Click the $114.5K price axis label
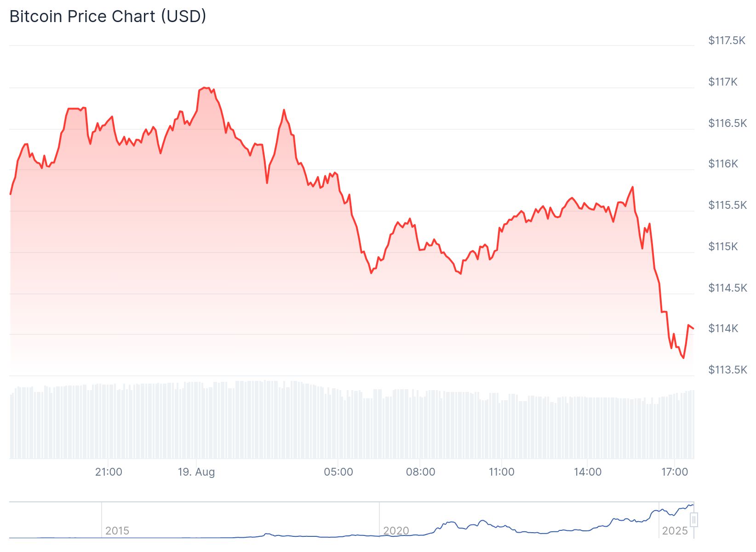This screenshot has width=756, height=552. coord(727,288)
